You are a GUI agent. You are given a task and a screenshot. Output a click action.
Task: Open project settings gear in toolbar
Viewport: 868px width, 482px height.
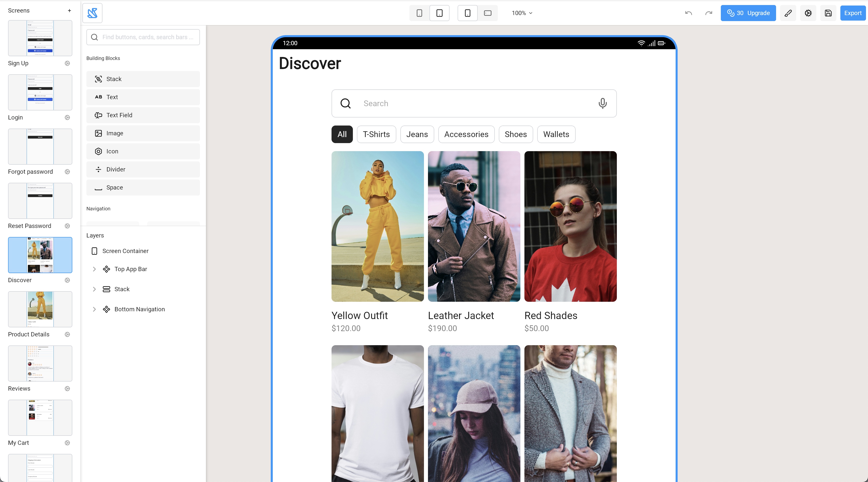click(808, 13)
